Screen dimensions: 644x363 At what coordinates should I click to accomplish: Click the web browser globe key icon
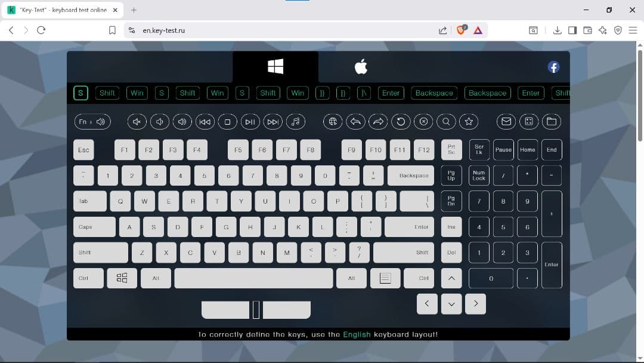[x=333, y=122]
